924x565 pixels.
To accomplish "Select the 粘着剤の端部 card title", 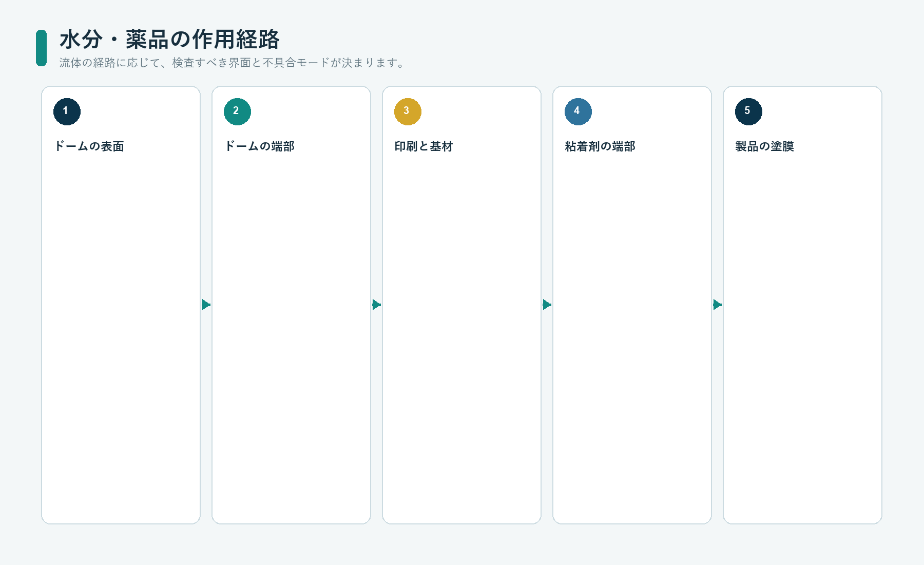I will point(600,146).
